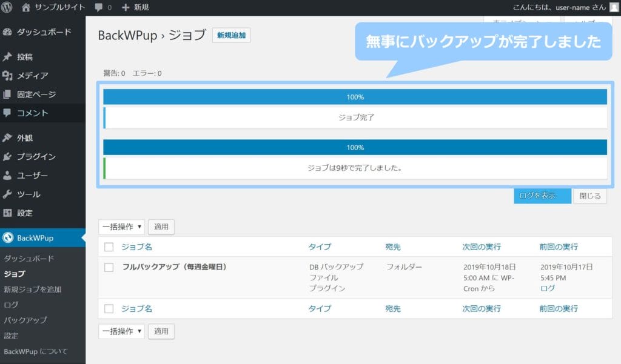Image resolution: width=621 pixels, height=364 pixels.
Task: Click ログを表示 button
Action: point(542,196)
